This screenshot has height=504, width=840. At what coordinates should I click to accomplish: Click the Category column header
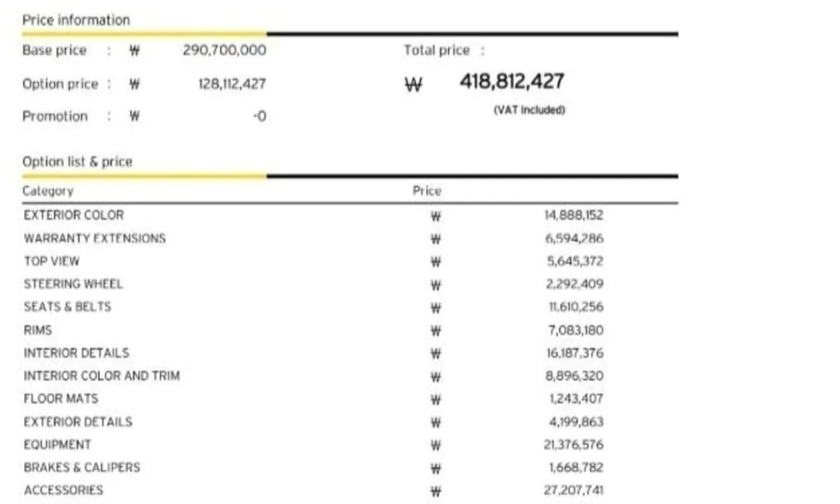(48, 191)
